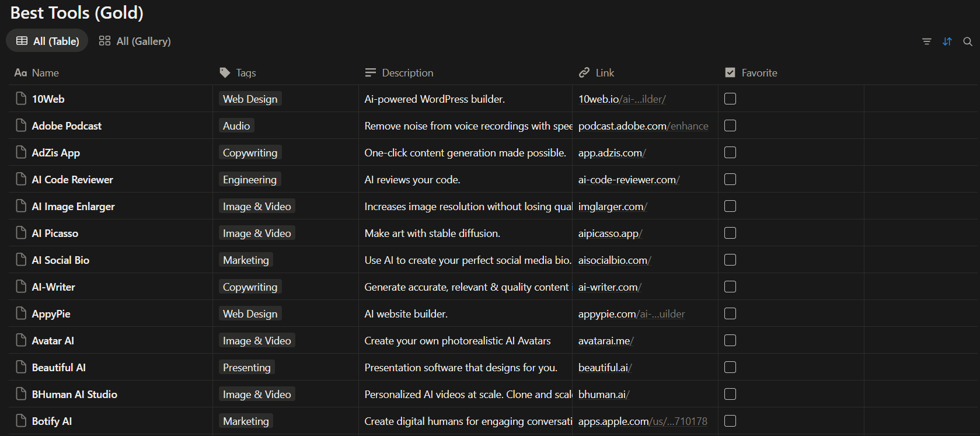This screenshot has height=436, width=980.
Task: Open the search magnifier icon
Action: [968, 41]
